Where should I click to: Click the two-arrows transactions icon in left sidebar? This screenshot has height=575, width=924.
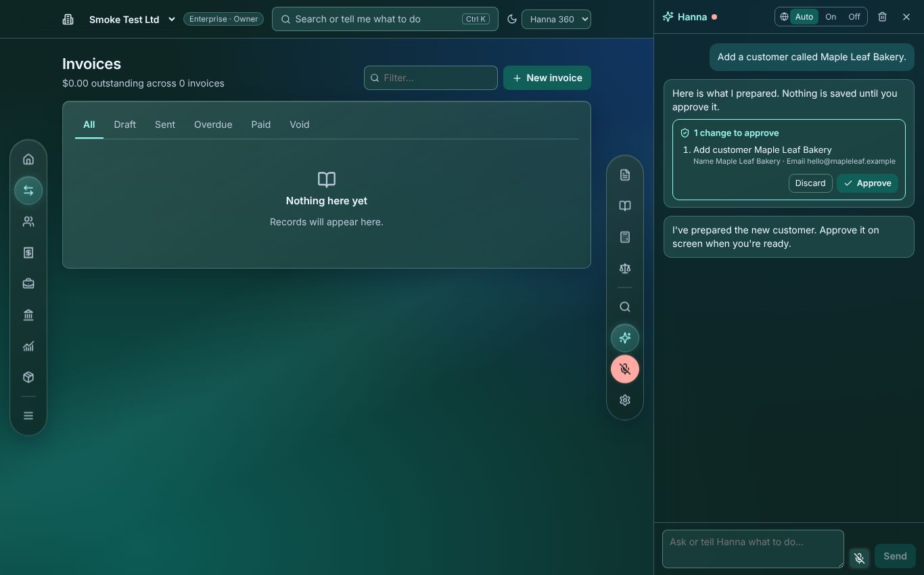28,191
